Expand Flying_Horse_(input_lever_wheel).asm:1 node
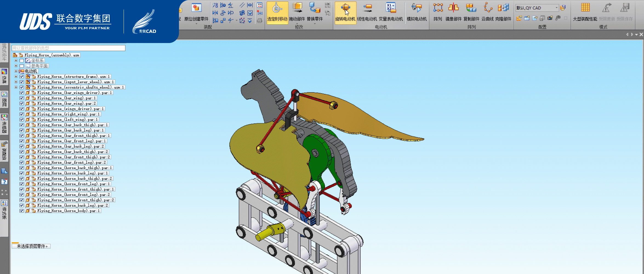The height and width of the screenshot is (274, 644). [x=16, y=82]
